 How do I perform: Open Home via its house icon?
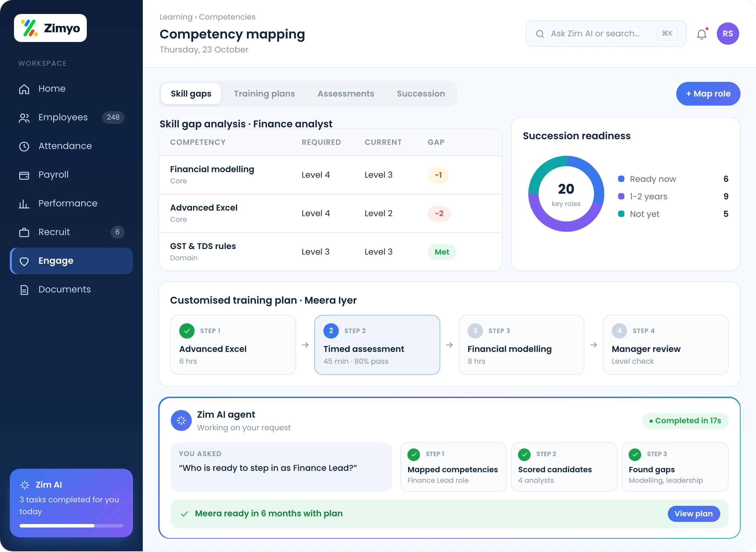24,89
